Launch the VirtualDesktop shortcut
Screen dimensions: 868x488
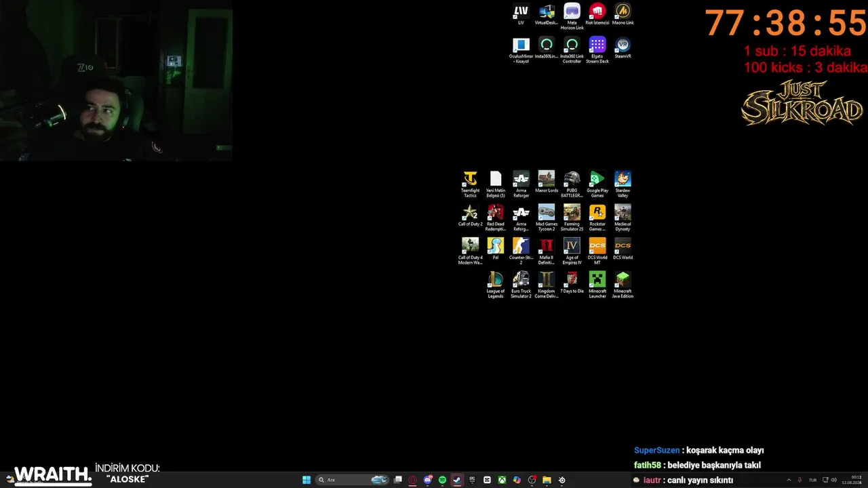click(x=546, y=14)
